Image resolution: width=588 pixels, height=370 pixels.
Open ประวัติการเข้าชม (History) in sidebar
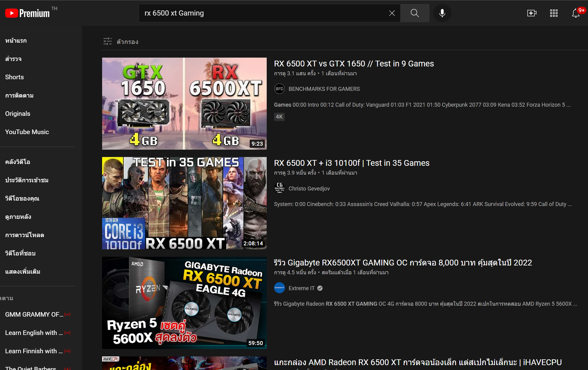[27, 180]
